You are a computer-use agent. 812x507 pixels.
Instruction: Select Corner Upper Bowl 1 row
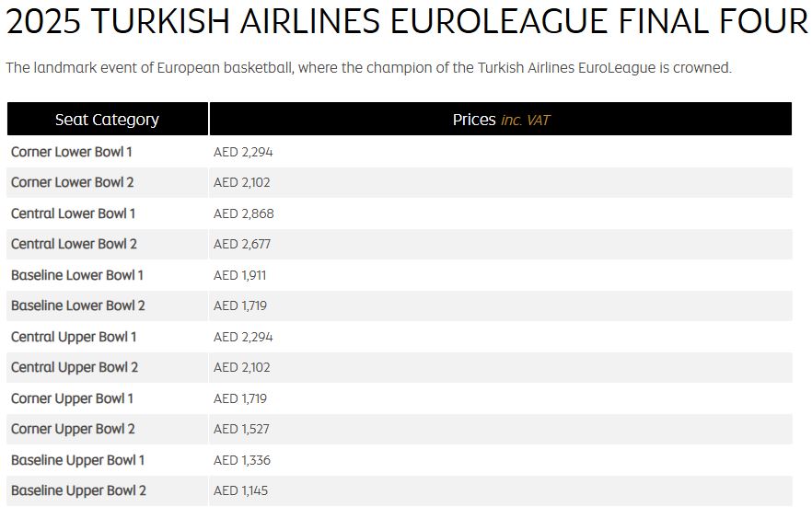point(72,398)
